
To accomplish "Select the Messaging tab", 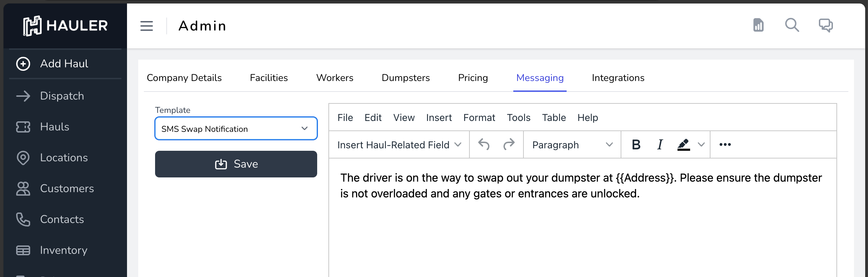I will tap(540, 78).
